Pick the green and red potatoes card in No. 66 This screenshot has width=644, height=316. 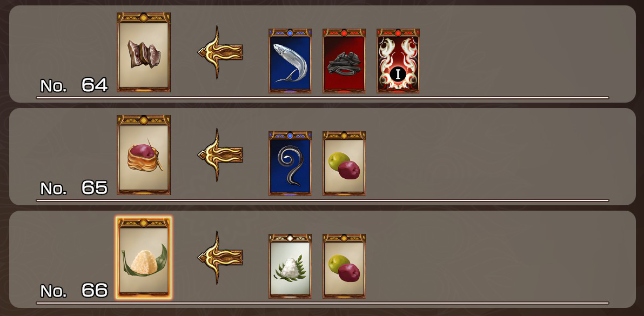pos(344,266)
